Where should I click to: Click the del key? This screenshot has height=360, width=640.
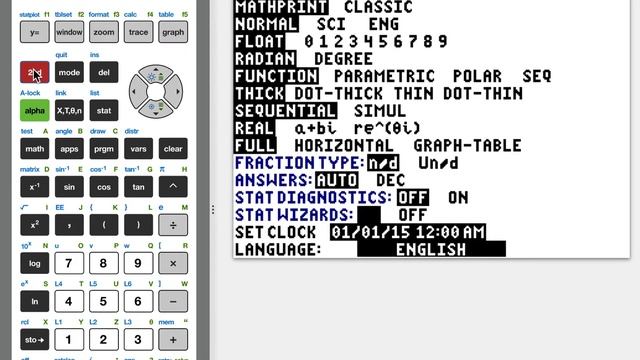click(104, 72)
